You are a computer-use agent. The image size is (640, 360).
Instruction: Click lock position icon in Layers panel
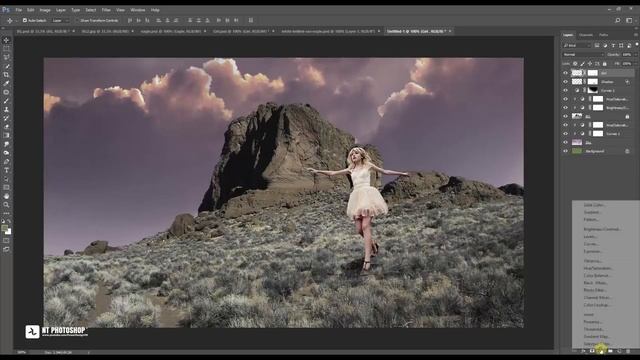point(590,64)
